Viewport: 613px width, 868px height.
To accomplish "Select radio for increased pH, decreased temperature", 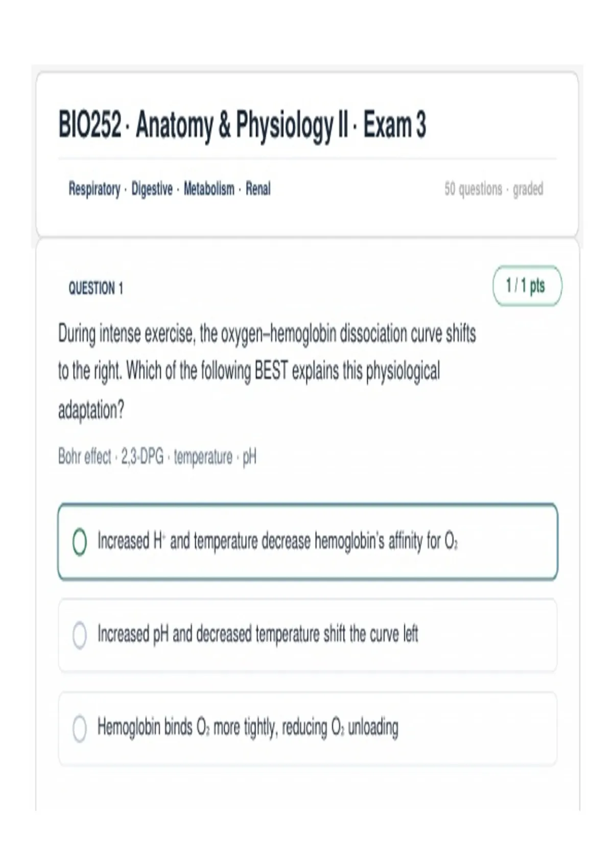I will [x=80, y=635].
